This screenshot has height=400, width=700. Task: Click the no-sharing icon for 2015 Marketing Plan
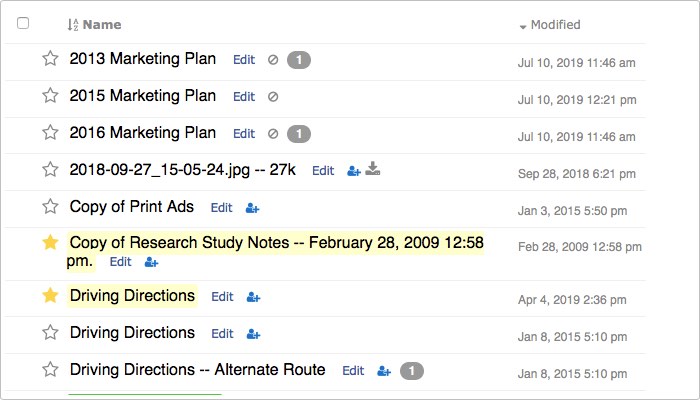tap(273, 97)
